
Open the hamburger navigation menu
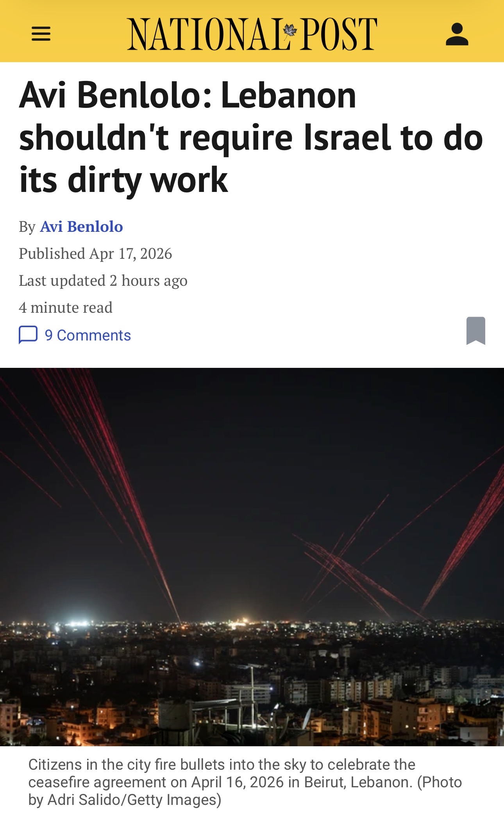point(41,34)
